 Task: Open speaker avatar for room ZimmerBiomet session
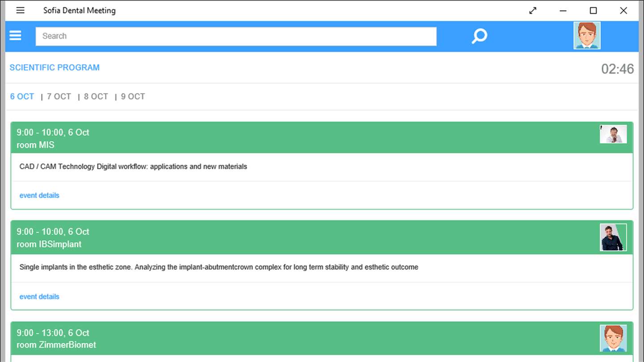pos(613,338)
